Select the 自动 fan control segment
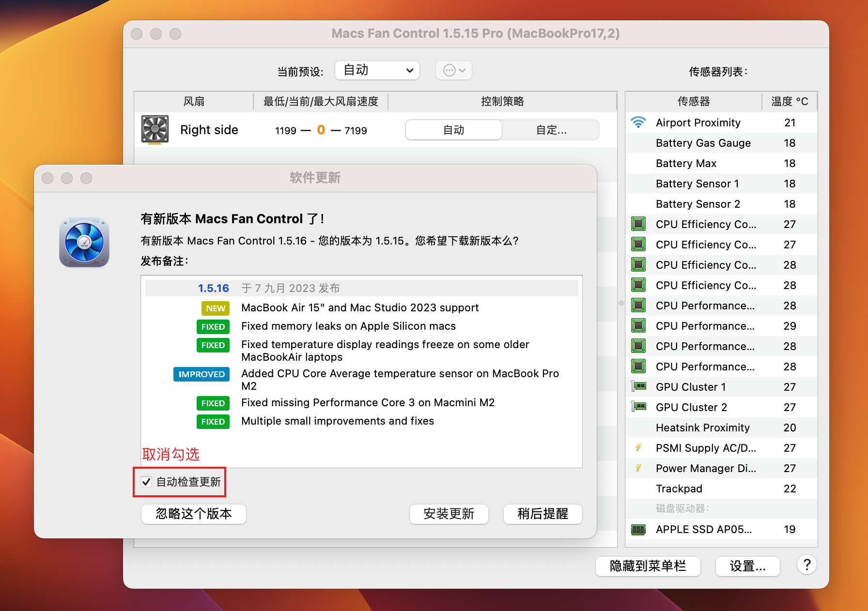The image size is (868, 611). pyautogui.click(x=454, y=130)
